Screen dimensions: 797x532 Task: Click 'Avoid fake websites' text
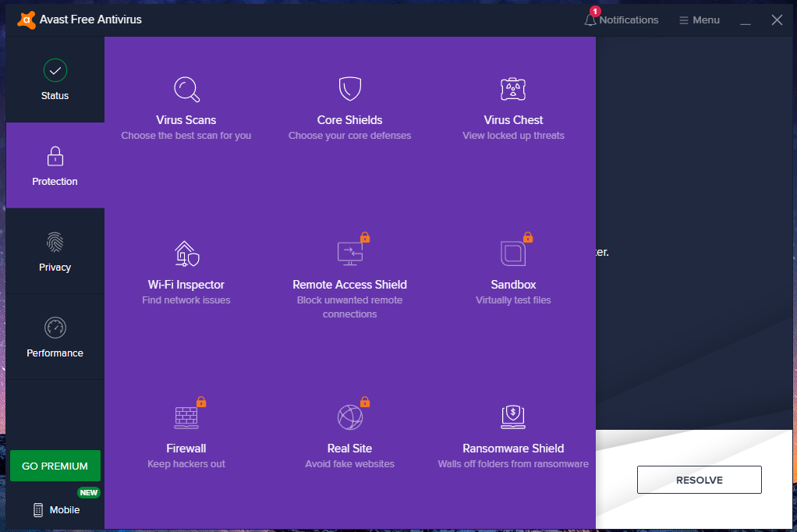349,464
